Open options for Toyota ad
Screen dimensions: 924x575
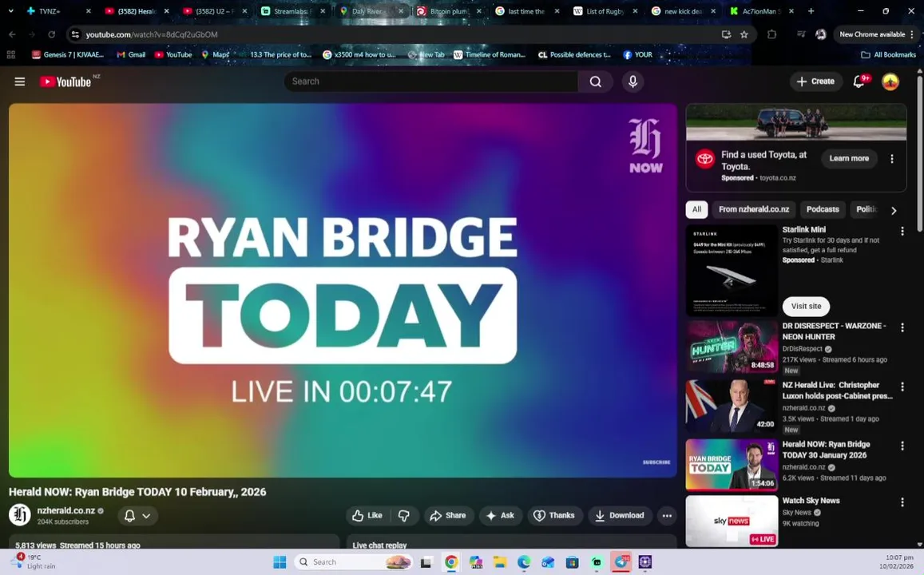(891, 158)
